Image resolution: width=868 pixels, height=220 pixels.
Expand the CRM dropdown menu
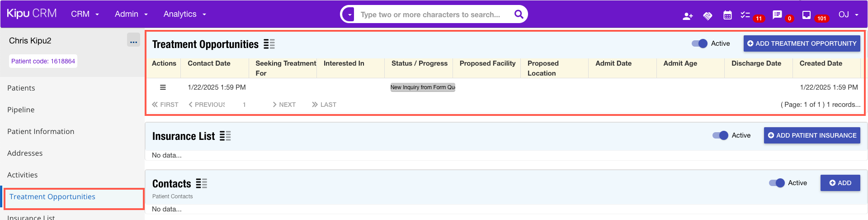click(x=85, y=14)
